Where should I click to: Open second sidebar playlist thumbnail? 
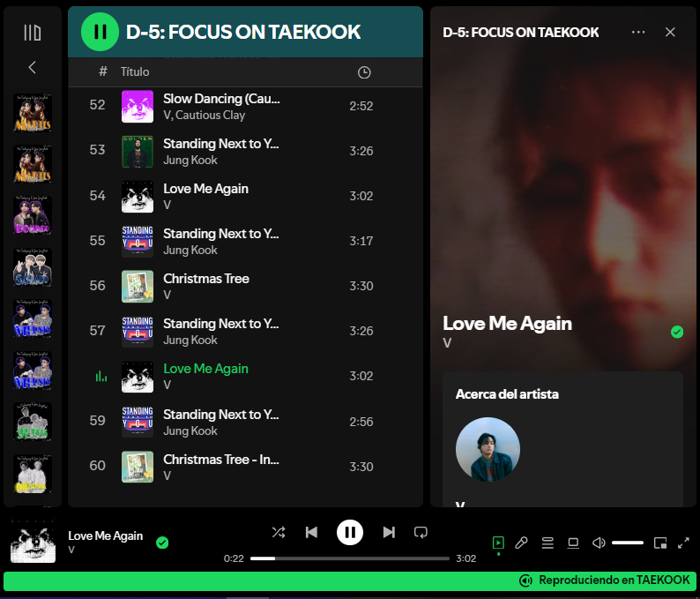click(33, 164)
